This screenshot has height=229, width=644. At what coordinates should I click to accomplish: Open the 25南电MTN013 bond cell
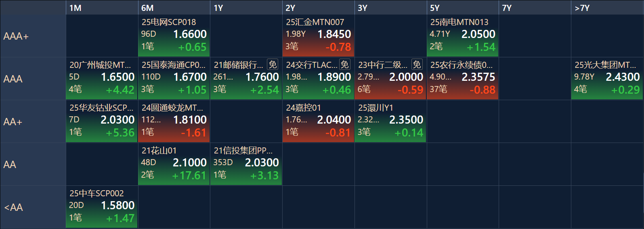pyautogui.click(x=463, y=36)
